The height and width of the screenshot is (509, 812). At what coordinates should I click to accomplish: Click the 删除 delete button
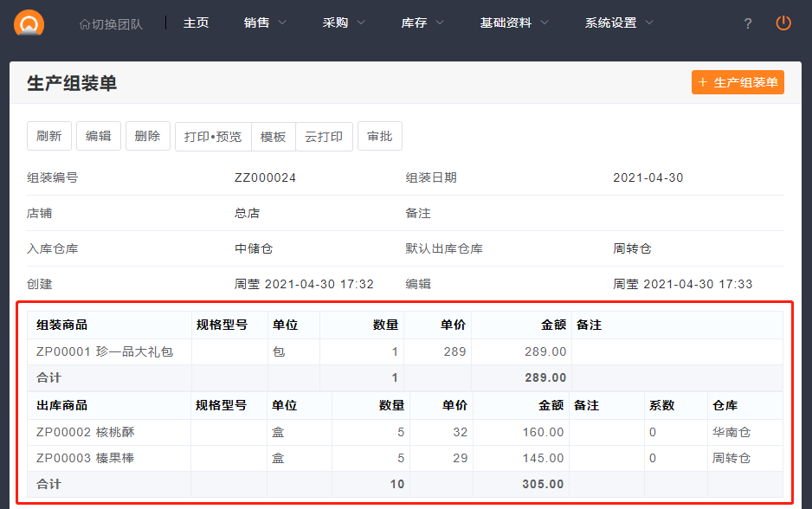[148, 137]
